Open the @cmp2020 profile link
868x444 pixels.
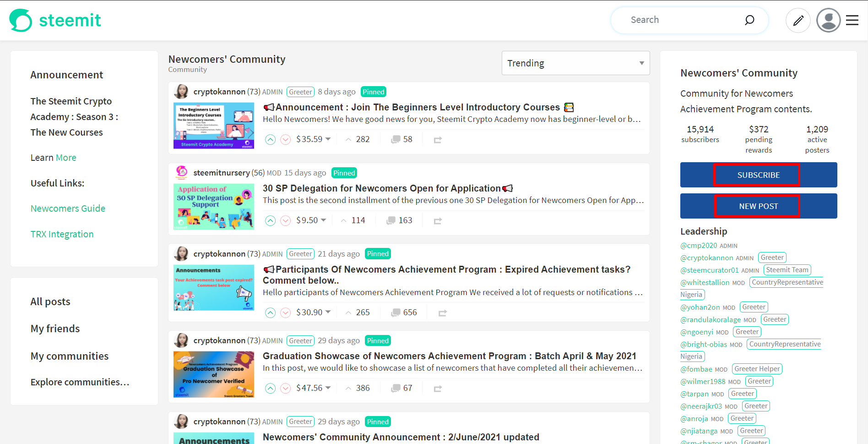pyautogui.click(x=699, y=246)
